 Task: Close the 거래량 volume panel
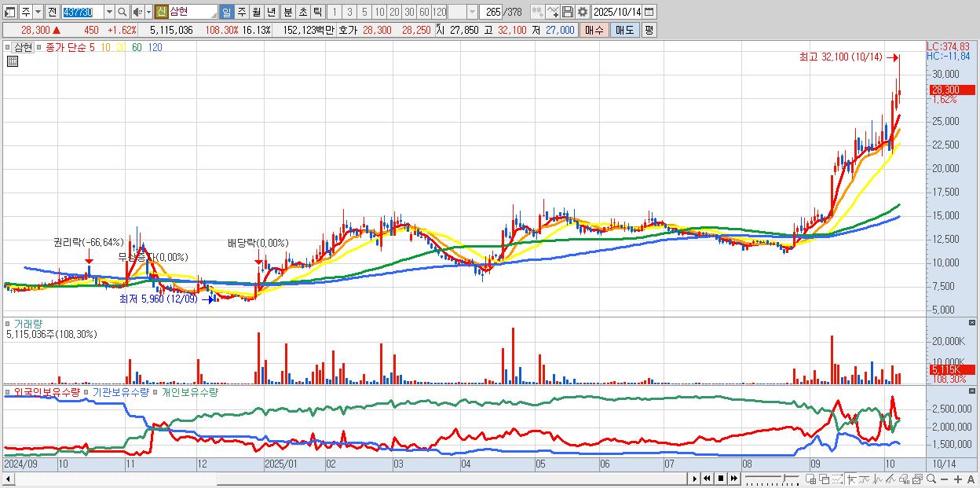pyautogui.click(x=973, y=323)
